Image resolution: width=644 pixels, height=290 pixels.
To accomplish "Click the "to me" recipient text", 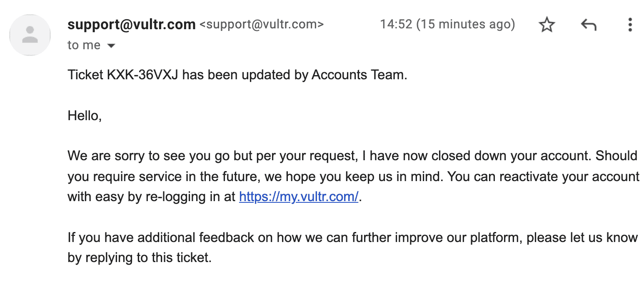I will pyautogui.click(x=84, y=45).
